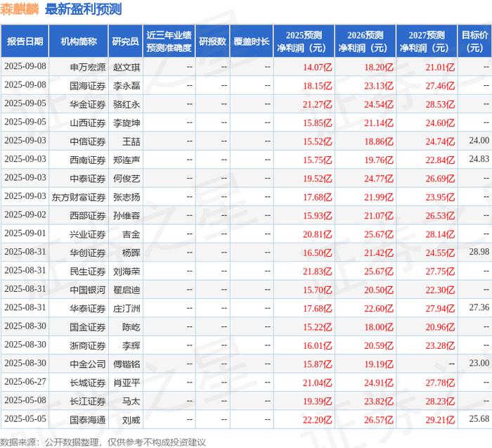
Task: Click the 23.00 target price value
Action: click(x=479, y=363)
